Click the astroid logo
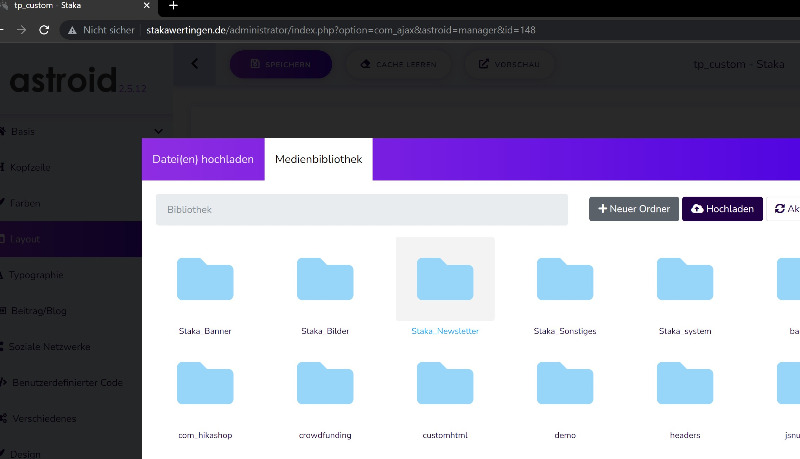 point(64,81)
